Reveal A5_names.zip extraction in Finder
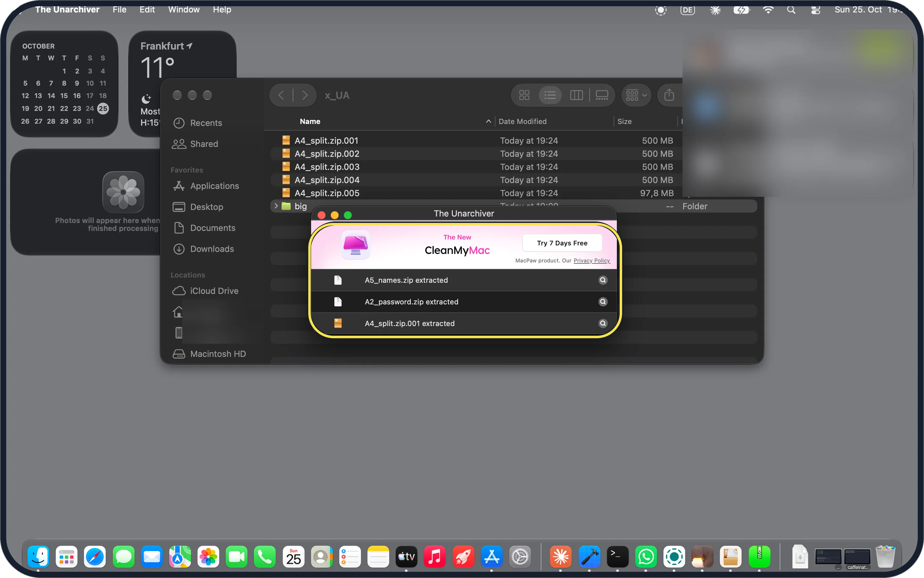The image size is (924, 578). (602, 280)
